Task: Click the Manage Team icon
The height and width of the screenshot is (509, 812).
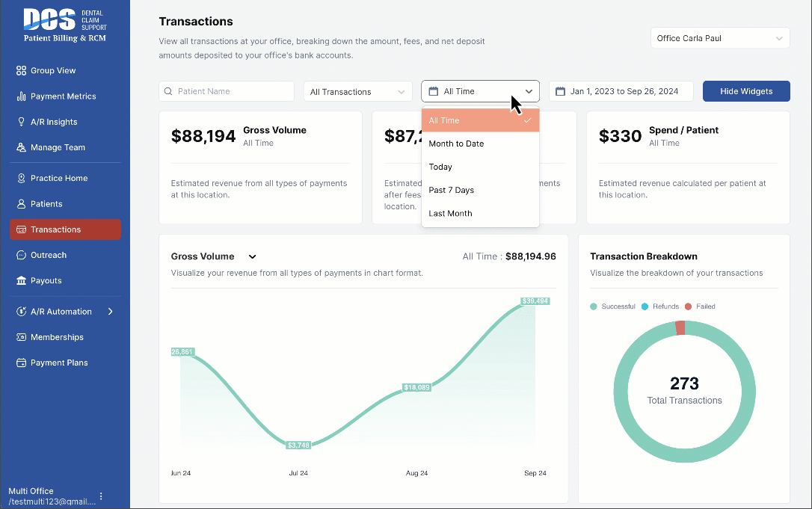Action: pyautogui.click(x=22, y=147)
